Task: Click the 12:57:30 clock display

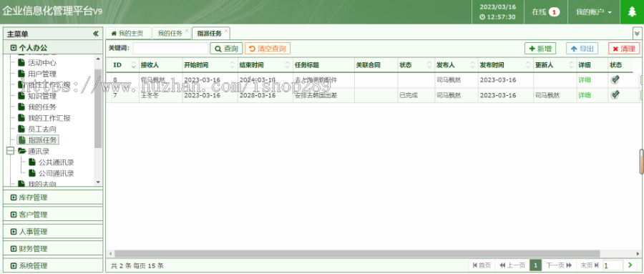Action: tap(497, 17)
